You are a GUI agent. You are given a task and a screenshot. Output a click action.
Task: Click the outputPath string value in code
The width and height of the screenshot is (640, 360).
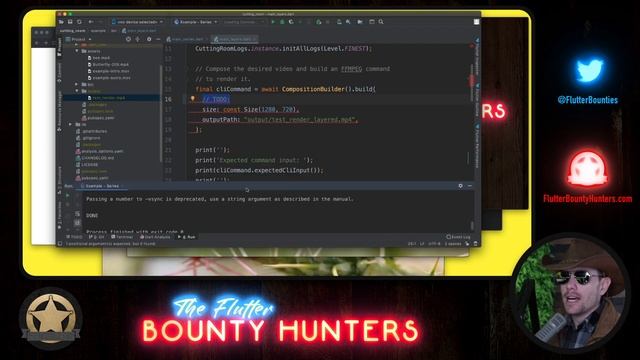pyautogui.click(x=300, y=120)
